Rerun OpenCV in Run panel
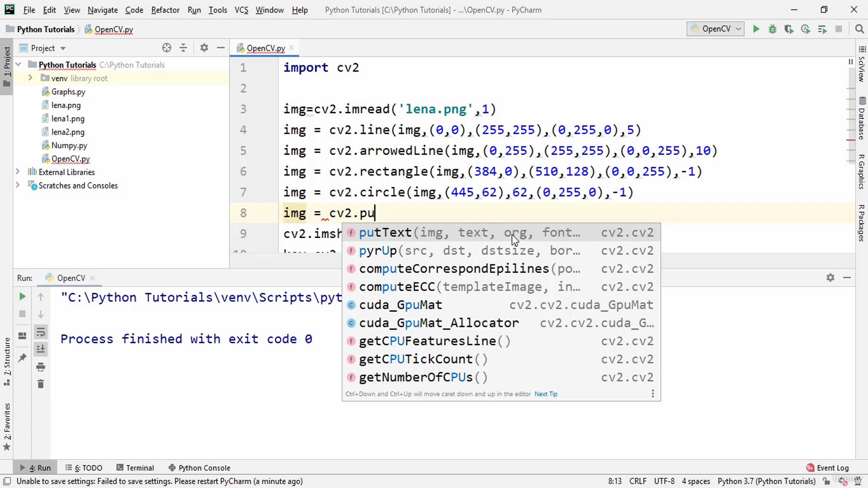Image resolution: width=868 pixels, height=488 pixels. coord(22,297)
